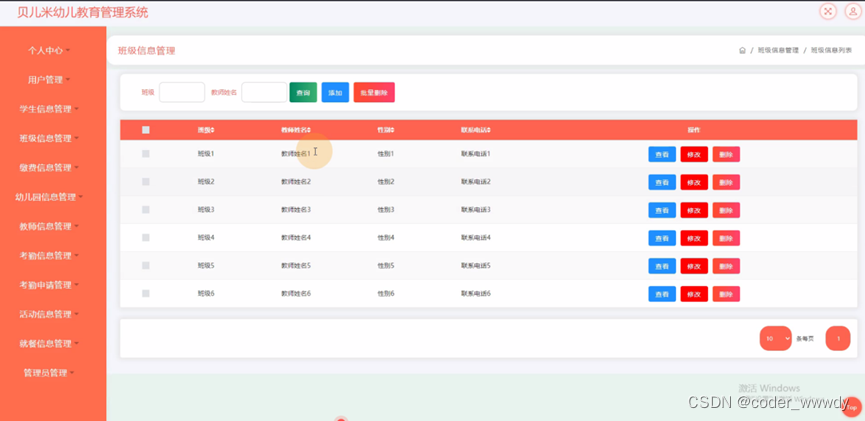Focus the 教师姓名 search input field

pos(264,92)
